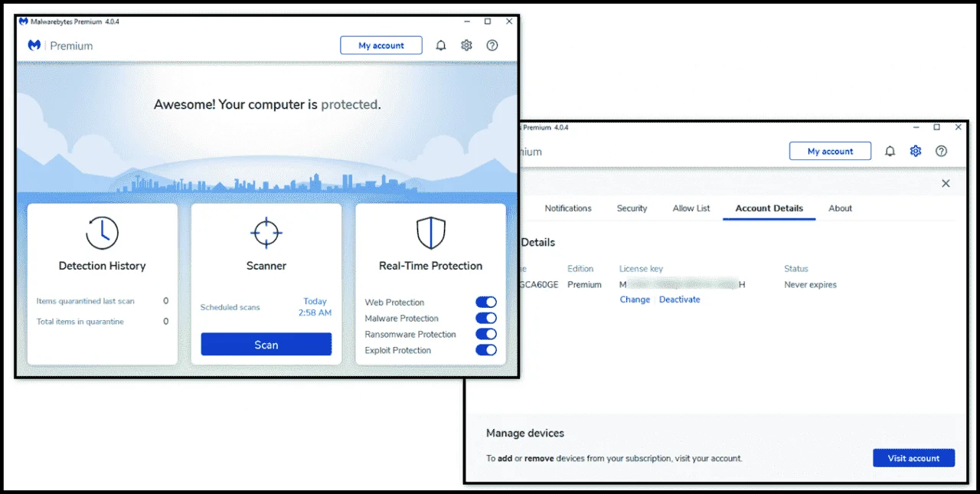Open settings gear in the main window

pos(466,45)
